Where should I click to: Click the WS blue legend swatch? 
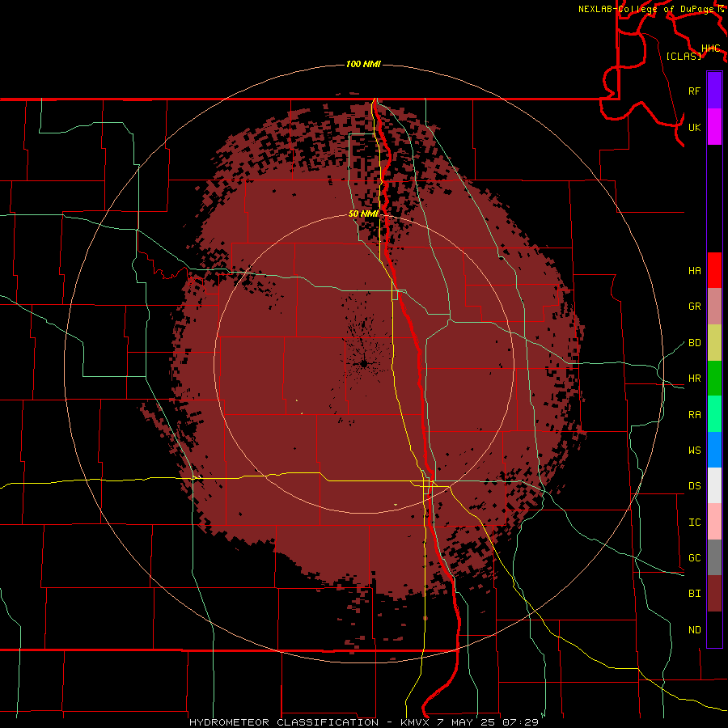[714, 450]
